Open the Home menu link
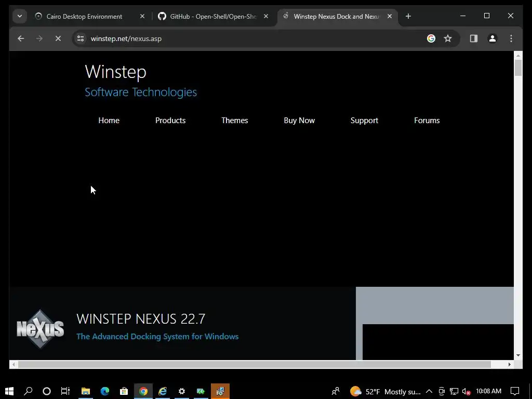The width and height of the screenshot is (532, 399). click(109, 121)
